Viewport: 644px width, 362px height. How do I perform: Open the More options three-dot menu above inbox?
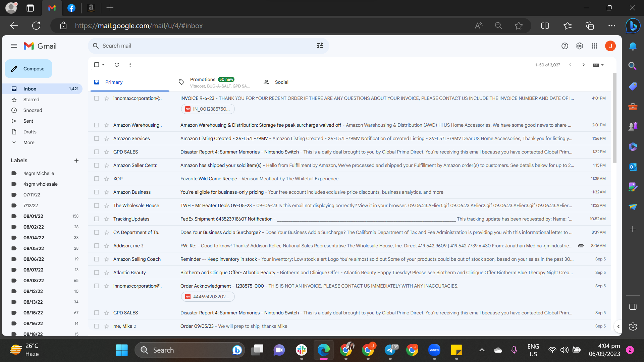[x=130, y=65]
